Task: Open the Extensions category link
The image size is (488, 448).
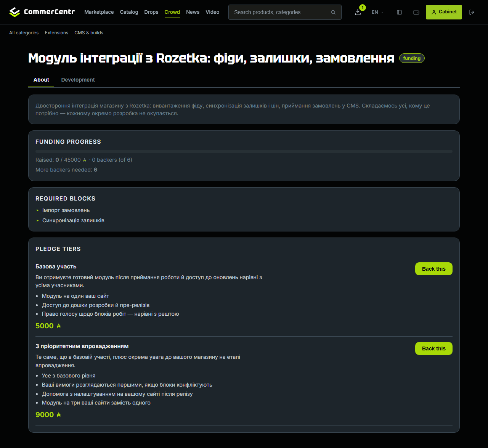Action: click(56, 33)
